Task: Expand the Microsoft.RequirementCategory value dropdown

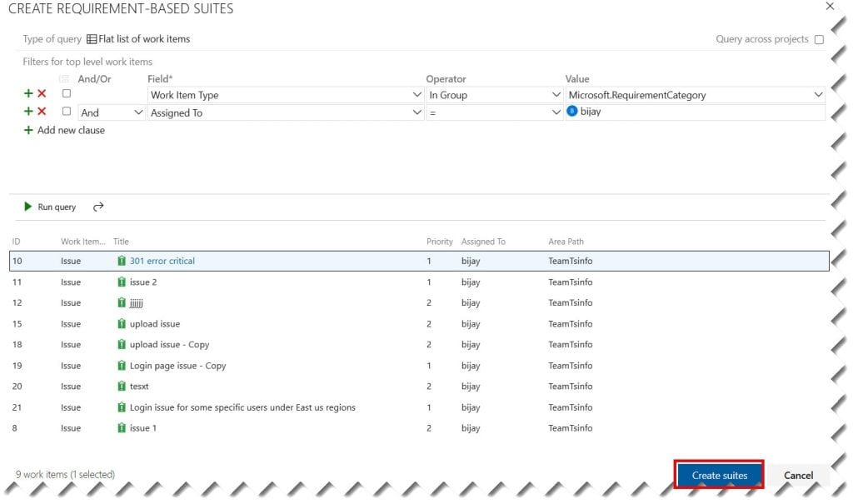Action: click(819, 94)
